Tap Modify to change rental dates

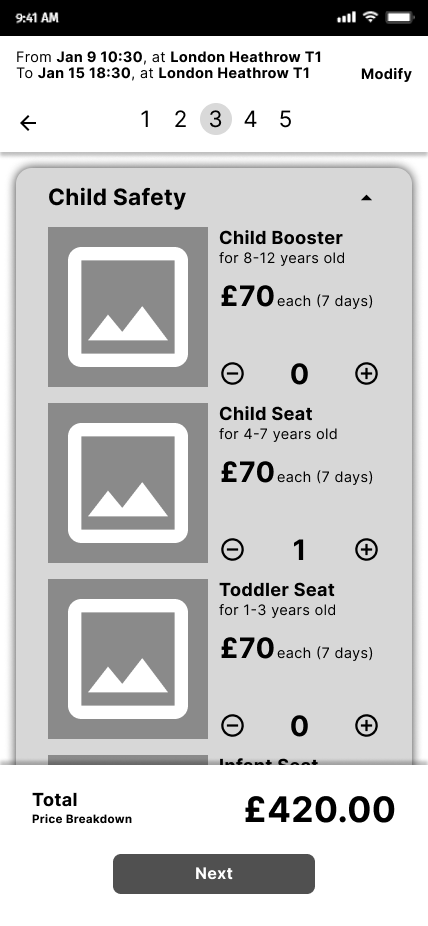coord(386,74)
